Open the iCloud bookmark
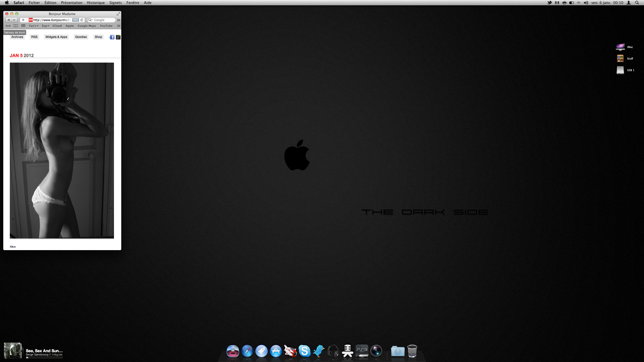The image size is (644, 362). click(x=57, y=26)
